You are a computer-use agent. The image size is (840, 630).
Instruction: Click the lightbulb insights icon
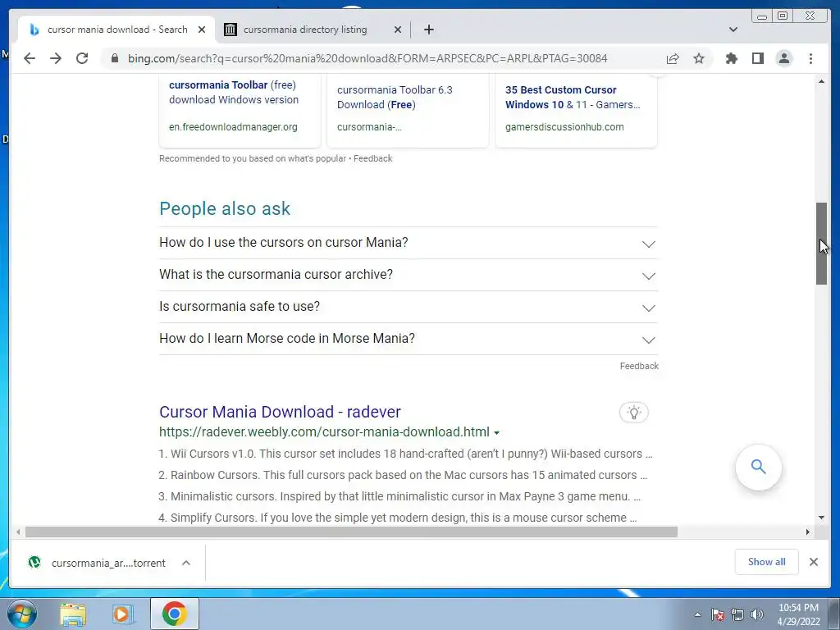(x=634, y=413)
